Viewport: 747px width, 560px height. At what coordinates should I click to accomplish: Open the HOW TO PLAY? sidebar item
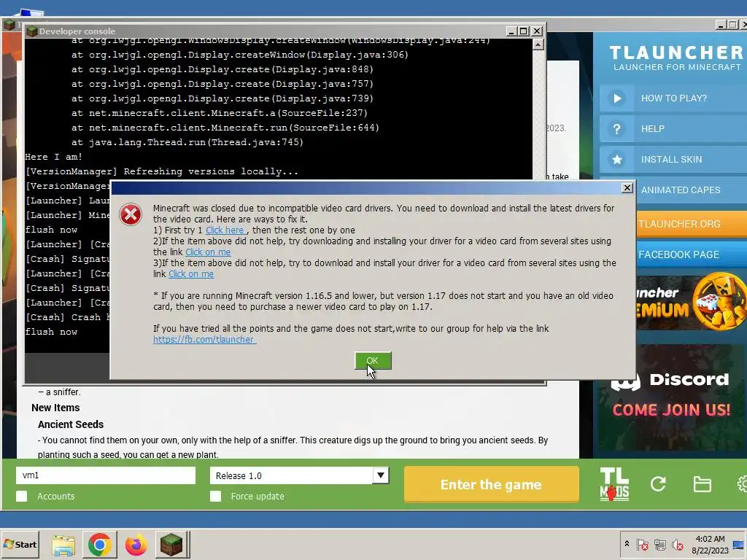point(673,98)
